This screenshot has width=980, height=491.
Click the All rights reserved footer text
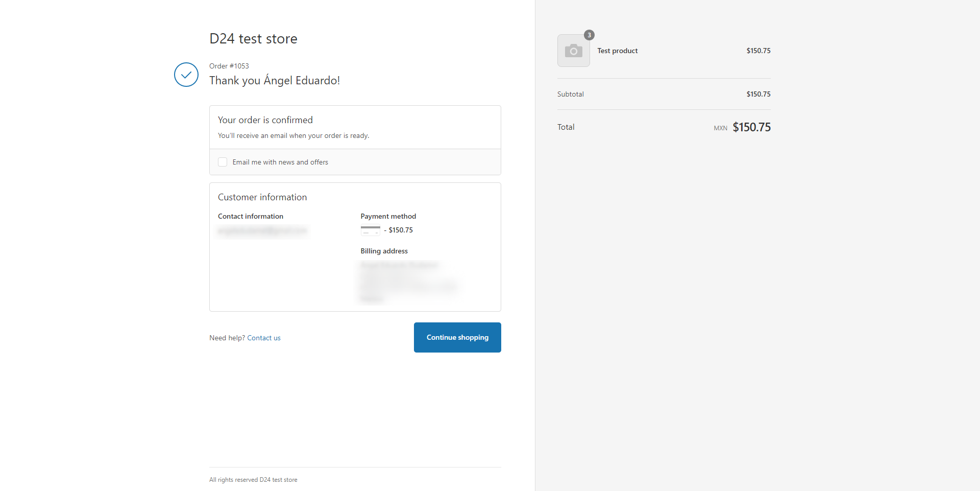click(253, 480)
